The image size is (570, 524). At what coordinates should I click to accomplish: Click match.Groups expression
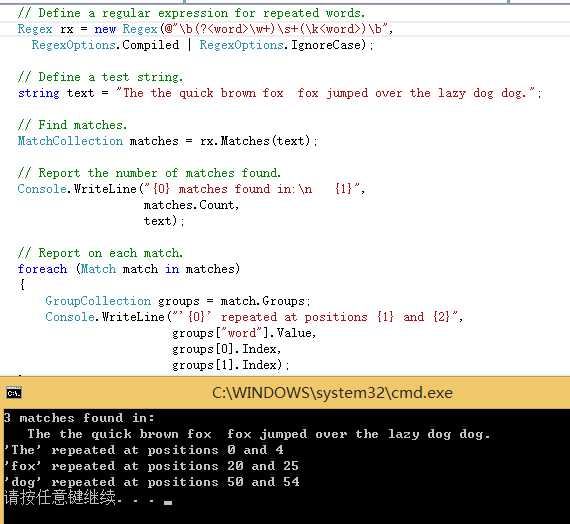click(x=262, y=301)
